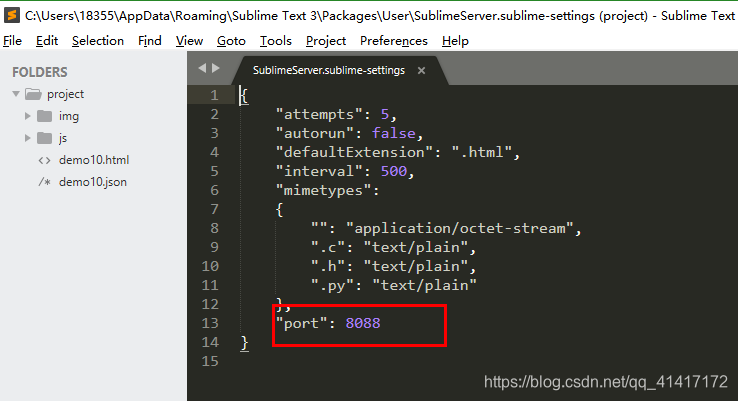Select the project folder icon
738x401 pixels.
pyautogui.click(x=33, y=94)
